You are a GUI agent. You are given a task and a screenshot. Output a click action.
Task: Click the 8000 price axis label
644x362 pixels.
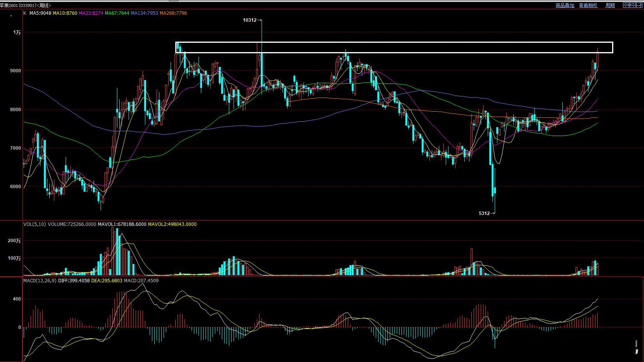[x=15, y=110]
